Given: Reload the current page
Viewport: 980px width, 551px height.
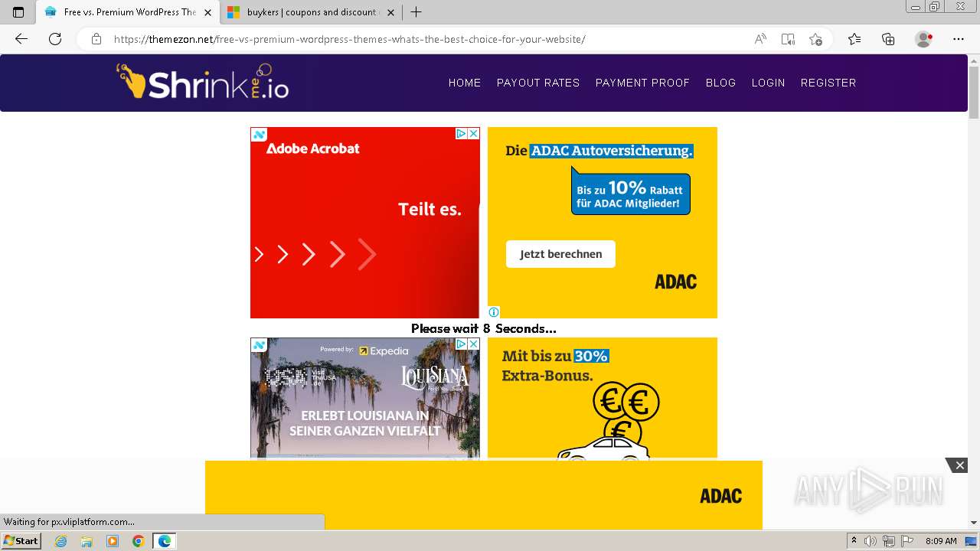Looking at the screenshot, I should click(55, 39).
